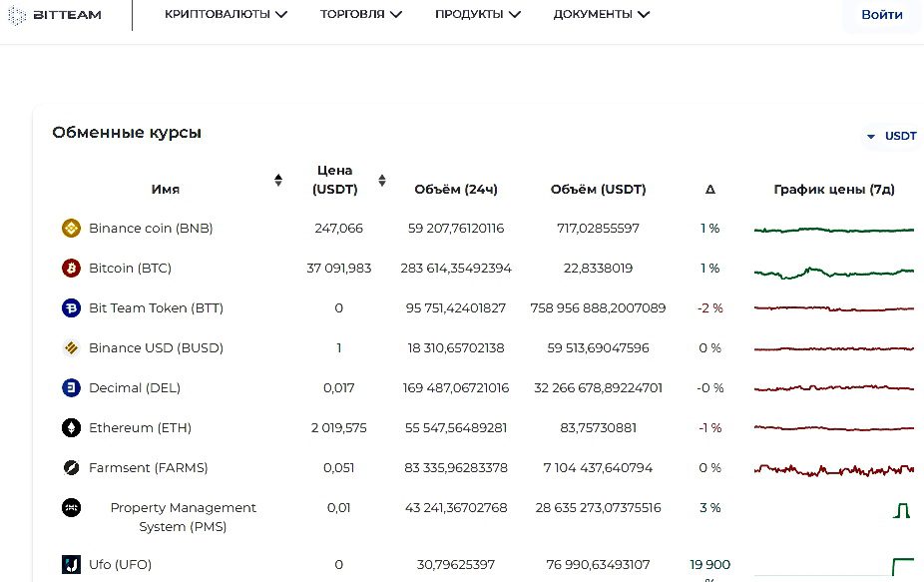924x582 pixels.
Task: Click Bitcoin price 37 091,983
Action: (339, 268)
